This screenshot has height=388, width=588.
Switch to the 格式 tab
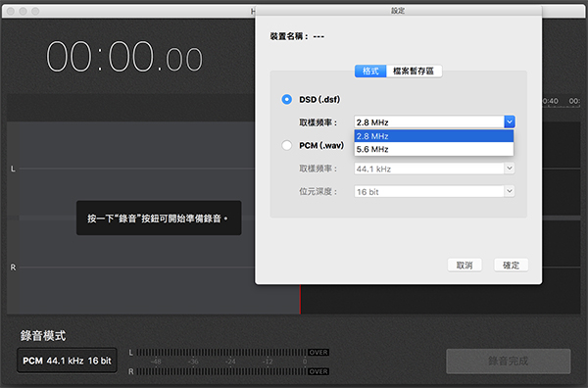pyautogui.click(x=370, y=71)
